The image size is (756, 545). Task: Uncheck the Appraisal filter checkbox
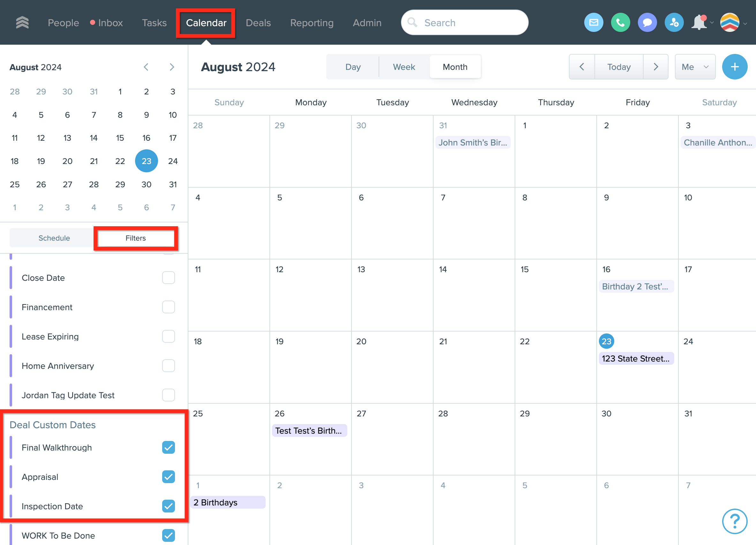point(168,477)
